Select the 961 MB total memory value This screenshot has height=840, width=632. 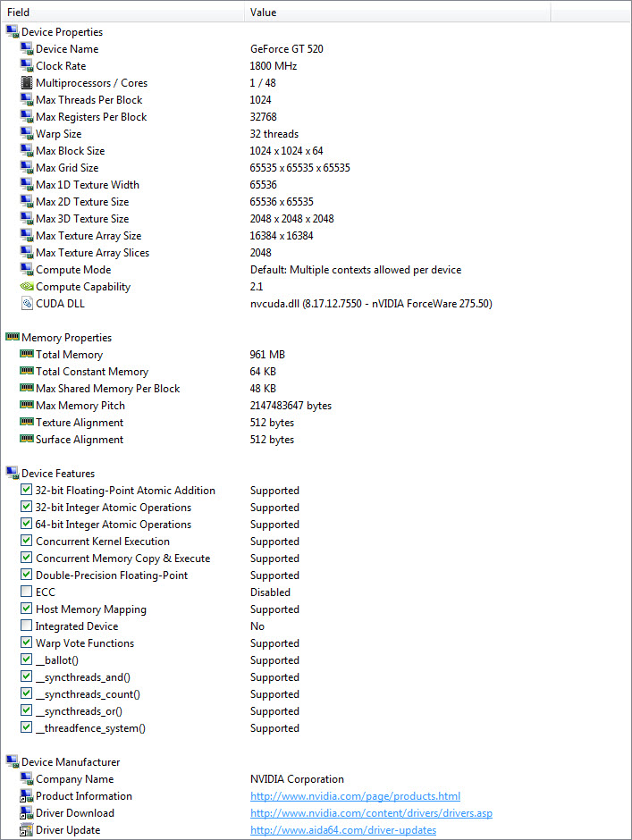[x=267, y=355]
